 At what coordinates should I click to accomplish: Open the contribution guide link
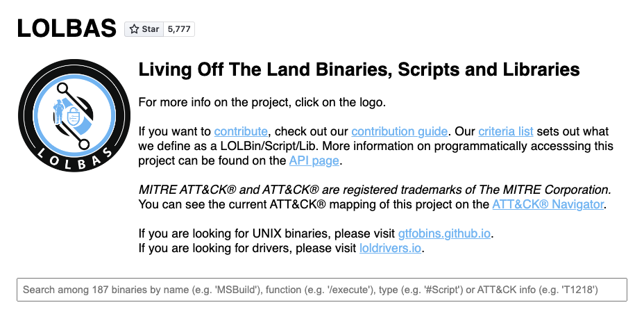click(x=401, y=131)
